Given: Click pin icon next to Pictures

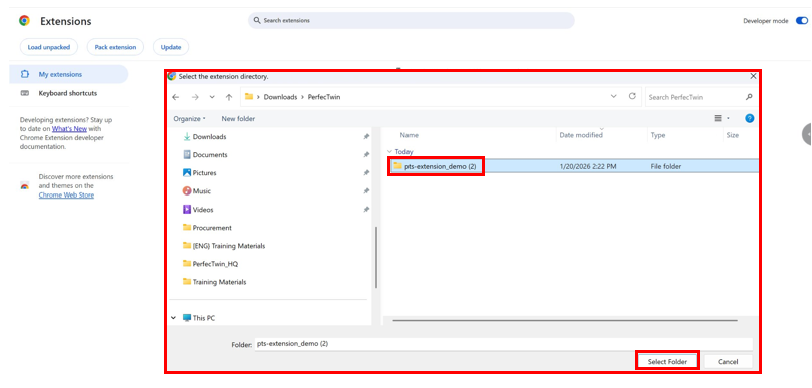Looking at the screenshot, I should (x=366, y=173).
